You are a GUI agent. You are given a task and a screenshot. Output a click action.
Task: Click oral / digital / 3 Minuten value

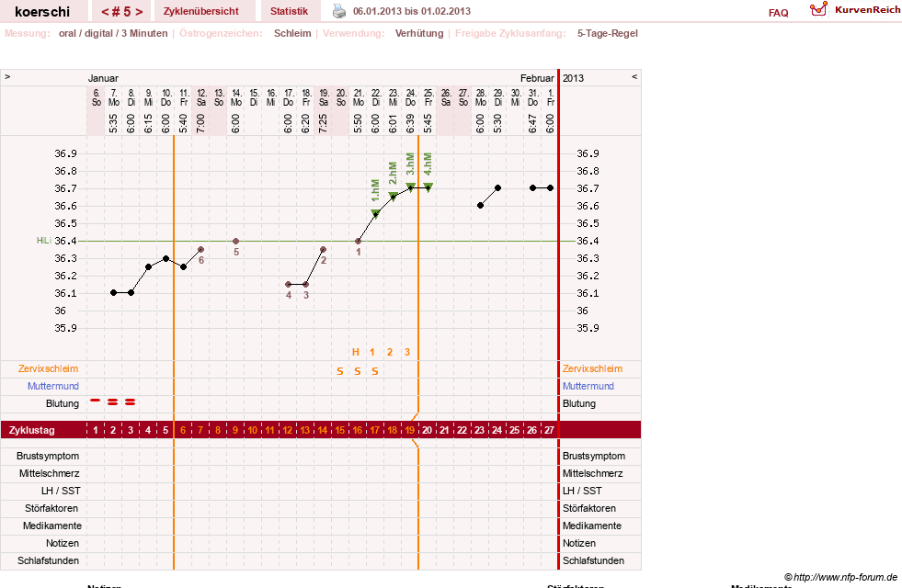tap(113, 33)
